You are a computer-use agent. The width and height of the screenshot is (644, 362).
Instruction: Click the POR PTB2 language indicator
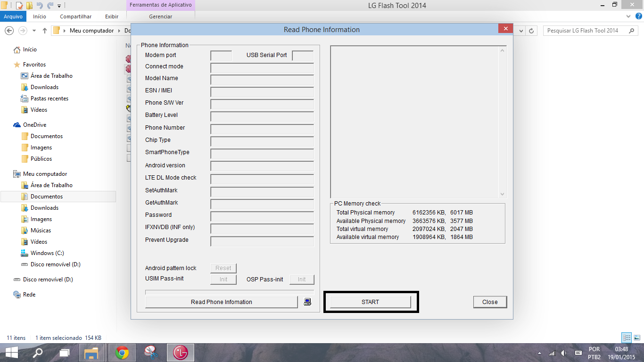pyautogui.click(x=594, y=353)
